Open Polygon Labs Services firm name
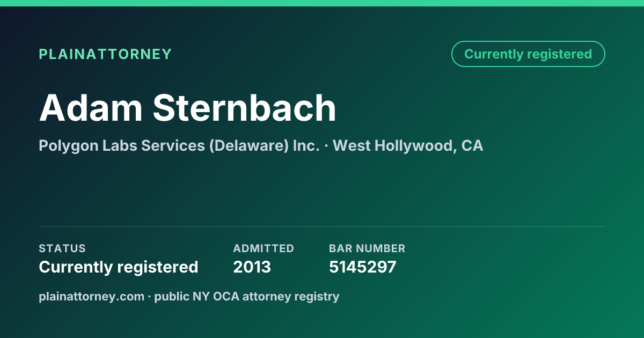This screenshot has width=644, height=338. [122, 145]
